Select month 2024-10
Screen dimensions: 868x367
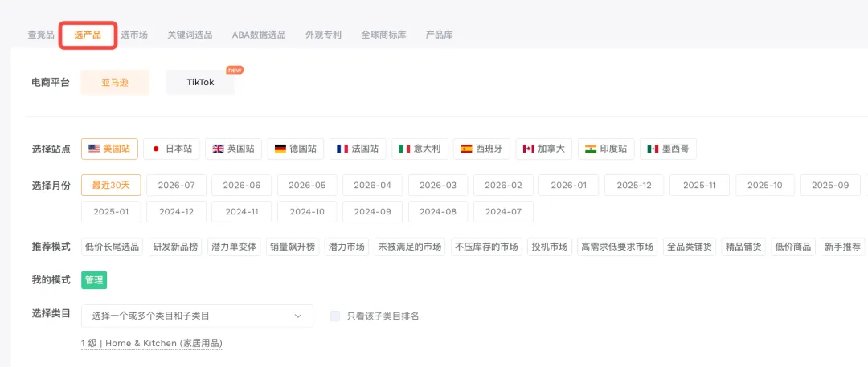307,211
